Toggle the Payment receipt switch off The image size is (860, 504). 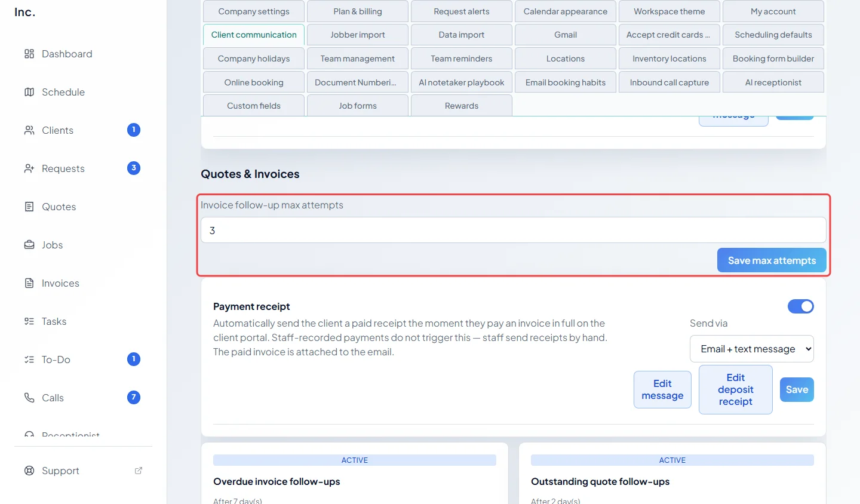point(801,306)
